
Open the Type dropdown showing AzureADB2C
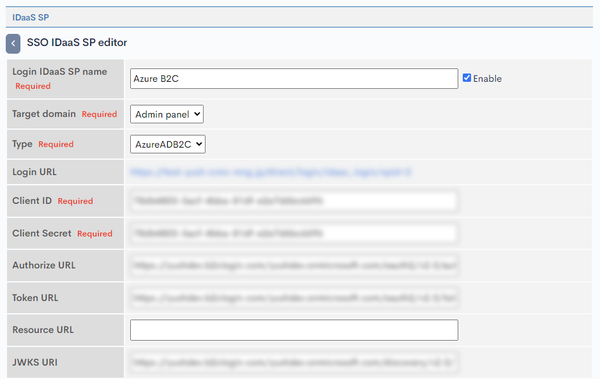(168, 144)
